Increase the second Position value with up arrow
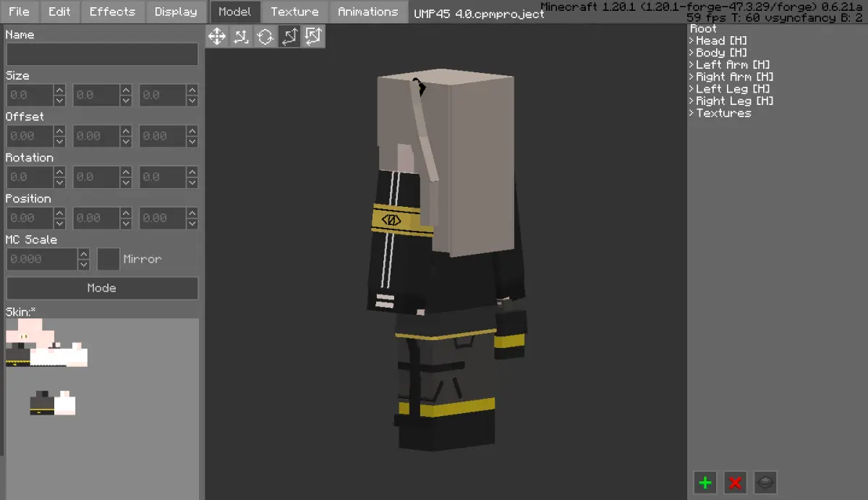This screenshot has width=868, height=500. click(x=126, y=213)
